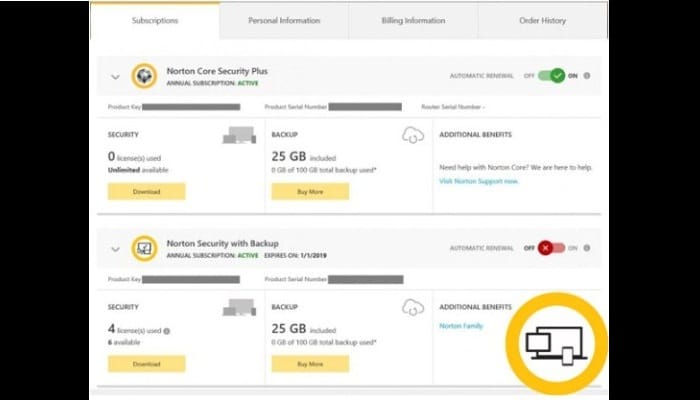
Task: Turn on automatic renewal for Norton Security with Backup
Action: tap(551, 248)
